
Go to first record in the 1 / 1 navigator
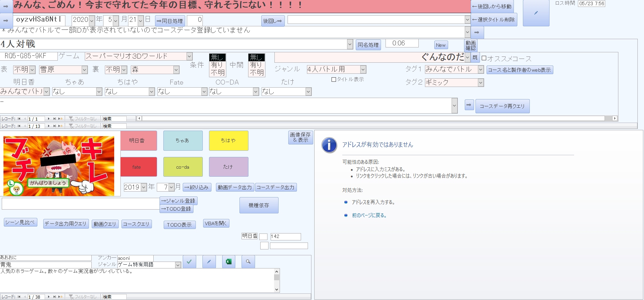pyautogui.click(x=19, y=119)
